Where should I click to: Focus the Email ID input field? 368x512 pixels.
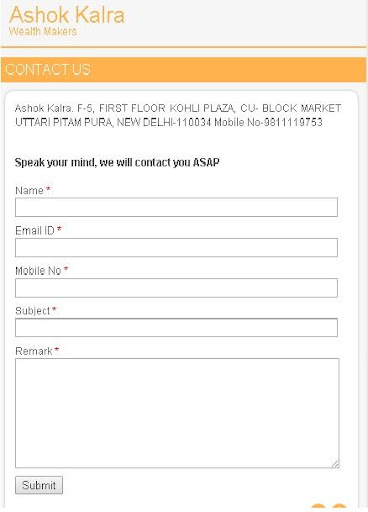(x=176, y=247)
